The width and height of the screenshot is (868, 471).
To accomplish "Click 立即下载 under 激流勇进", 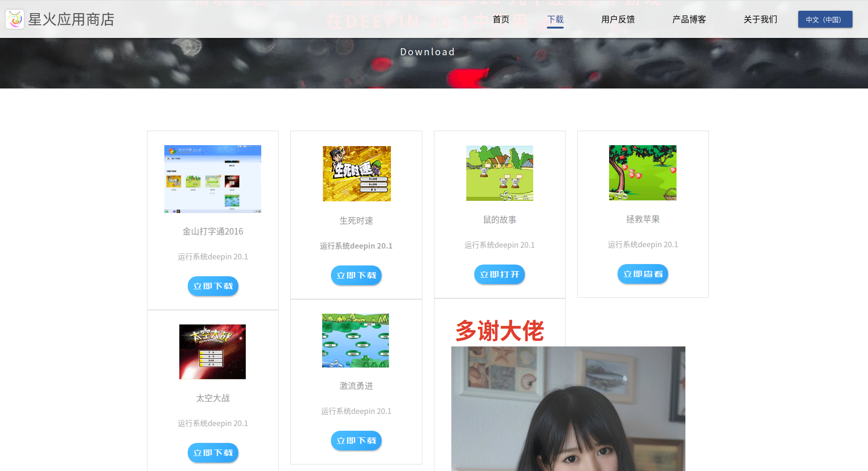I will click(356, 441).
